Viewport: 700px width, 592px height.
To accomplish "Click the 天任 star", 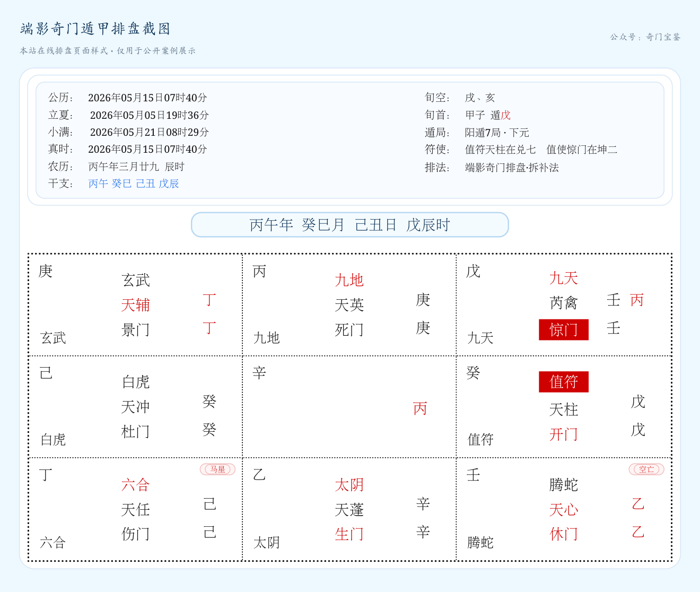I will click(x=136, y=510).
